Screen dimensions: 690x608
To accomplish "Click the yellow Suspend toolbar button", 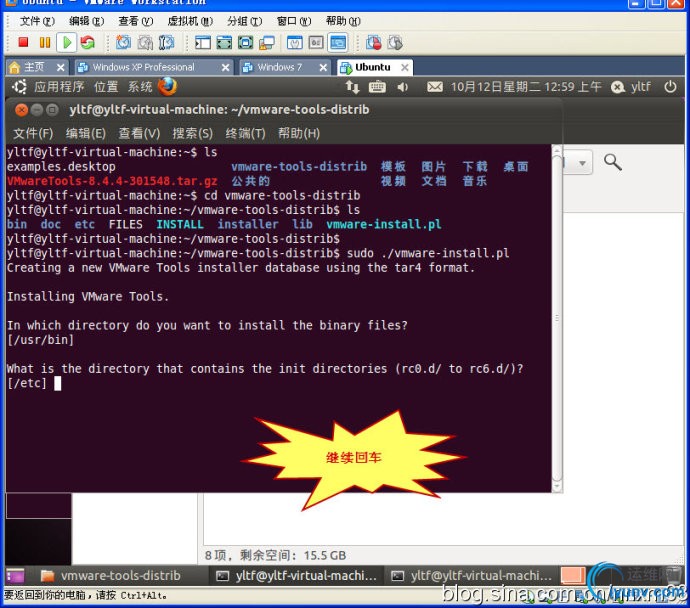I will pos(45,43).
